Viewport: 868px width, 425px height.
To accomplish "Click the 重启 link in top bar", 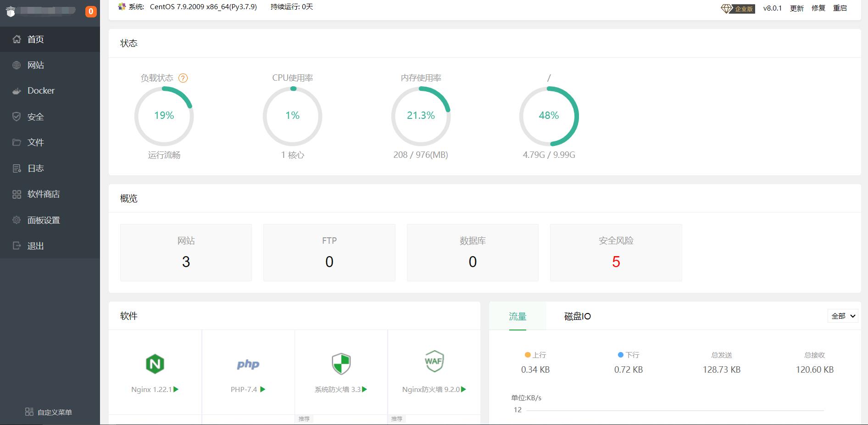I will [x=840, y=8].
